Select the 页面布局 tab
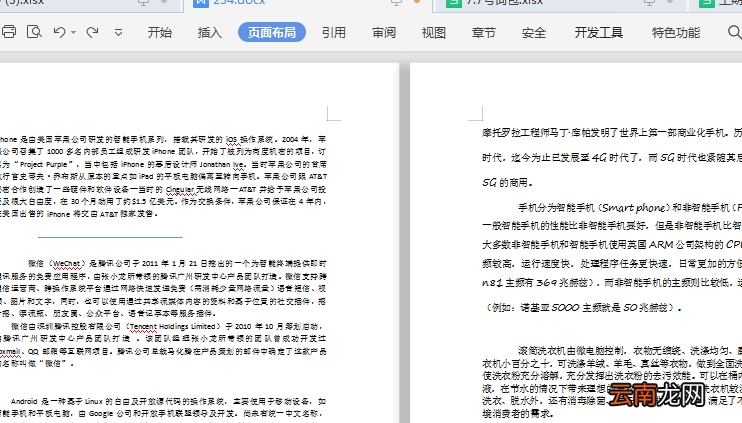The height and width of the screenshot is (423, 742). point(272,32)
